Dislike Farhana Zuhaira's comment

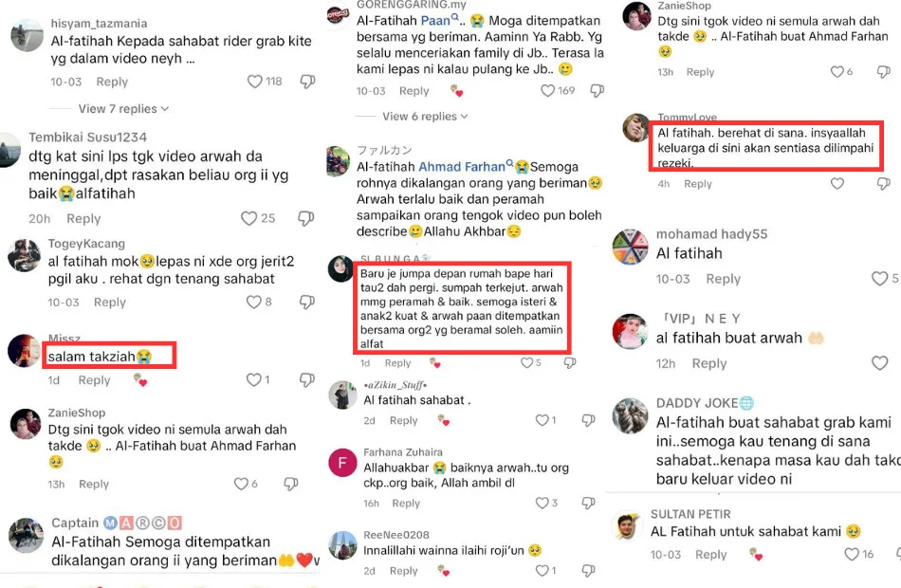point(588,503)
